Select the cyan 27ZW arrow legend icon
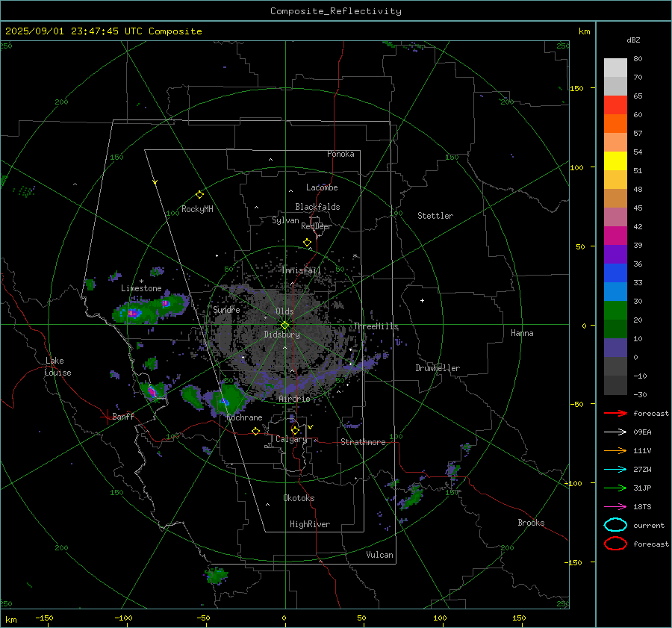The height and width of the screenshot is (628, 672). pyautogui.click(x=615, y=470)
